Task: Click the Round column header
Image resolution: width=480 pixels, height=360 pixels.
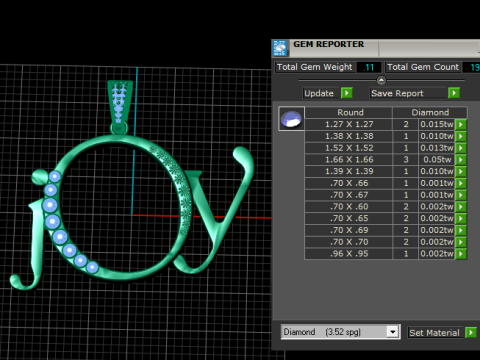Action: coord(349,112)
